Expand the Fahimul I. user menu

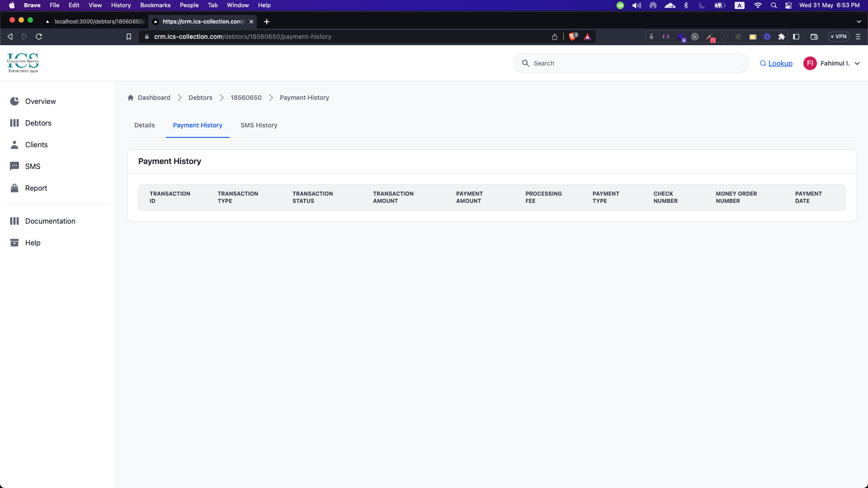857,63
